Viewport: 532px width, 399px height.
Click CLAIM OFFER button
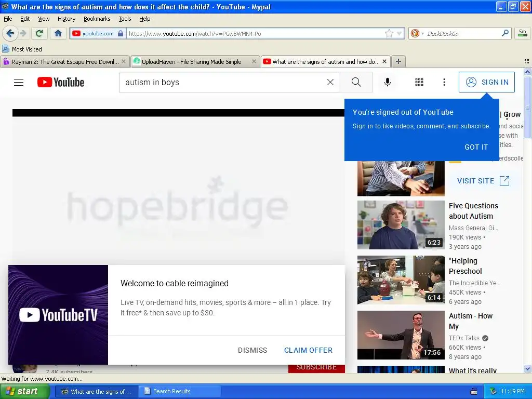(308, 350)
